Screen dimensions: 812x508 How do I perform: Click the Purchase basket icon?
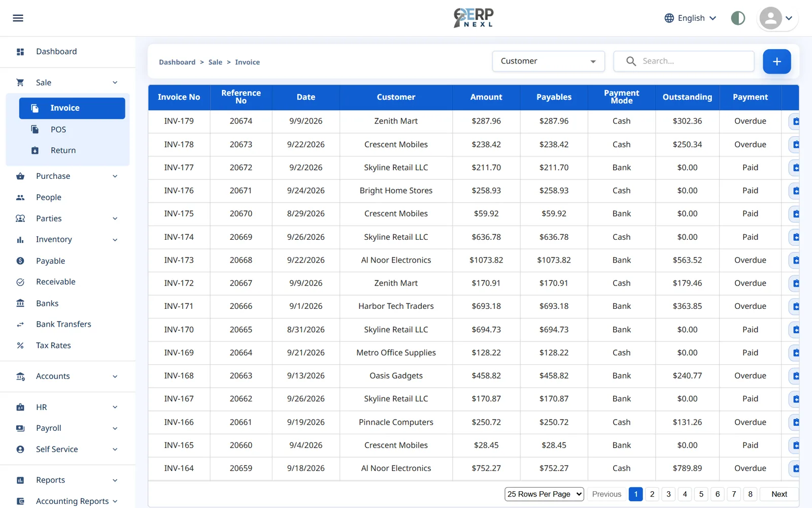point(20,176)
